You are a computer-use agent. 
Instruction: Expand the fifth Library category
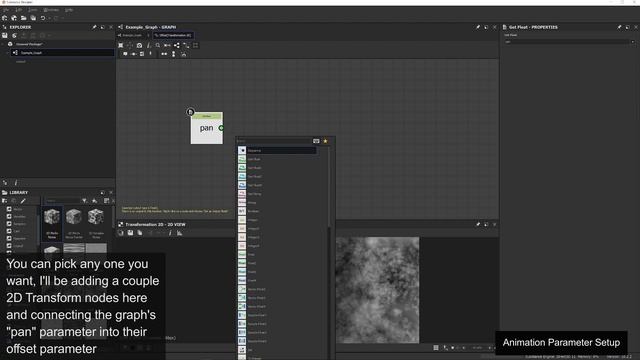click(x=9, y=238)
